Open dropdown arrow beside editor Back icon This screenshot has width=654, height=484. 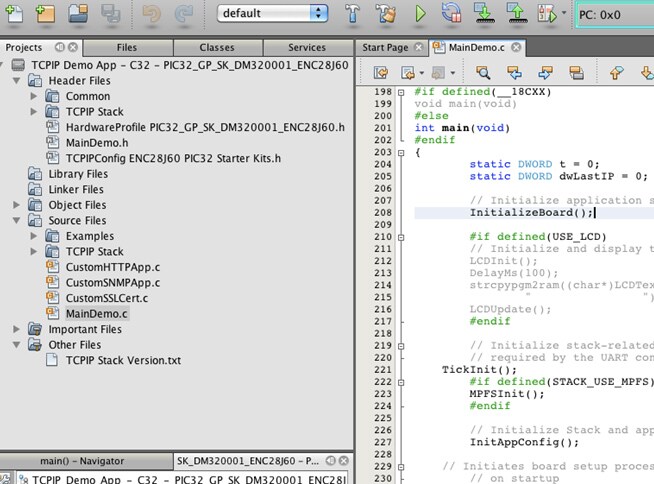coord(422,73)
